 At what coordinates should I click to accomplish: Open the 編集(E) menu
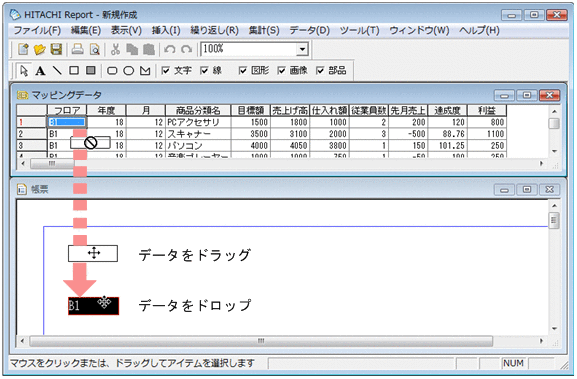86,30
